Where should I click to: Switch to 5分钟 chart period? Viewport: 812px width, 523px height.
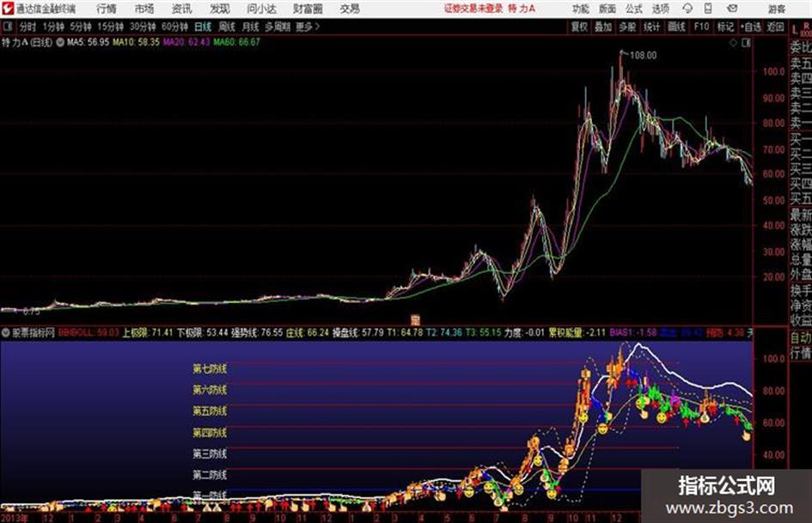pos(81,27)
